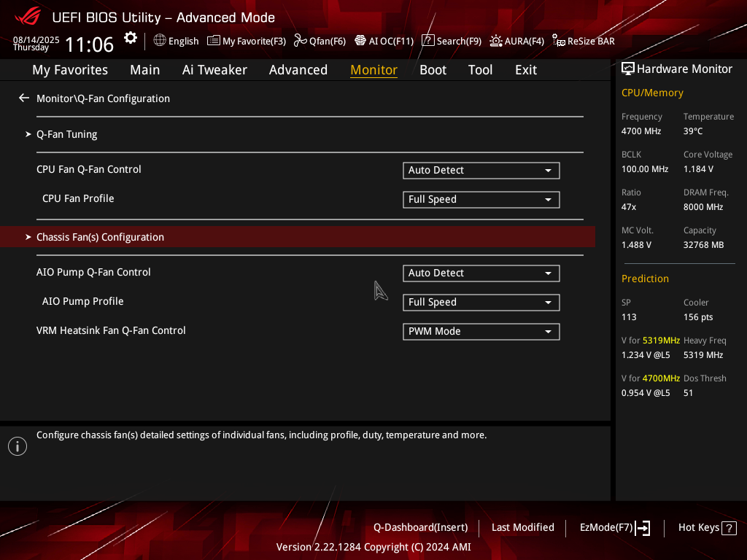Open settings gear next to clock

point(130,38)
